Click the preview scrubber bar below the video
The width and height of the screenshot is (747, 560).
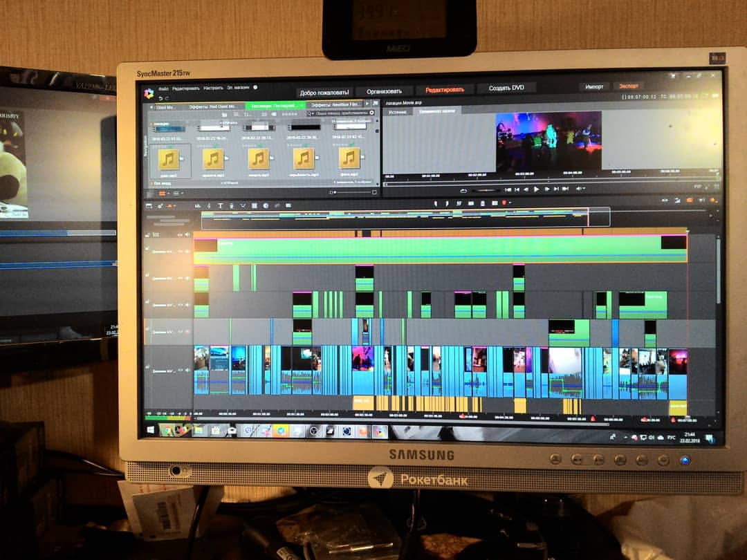pyautogui.click(x=551, y=181)
